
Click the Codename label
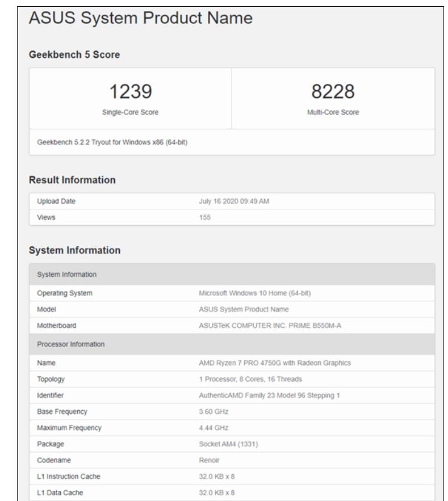tap(54, 460)
